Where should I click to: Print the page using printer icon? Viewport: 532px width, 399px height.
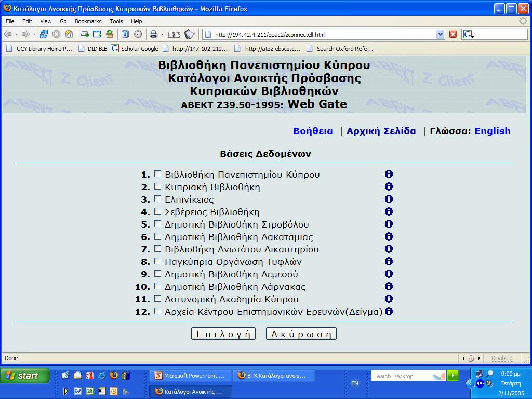154,34
